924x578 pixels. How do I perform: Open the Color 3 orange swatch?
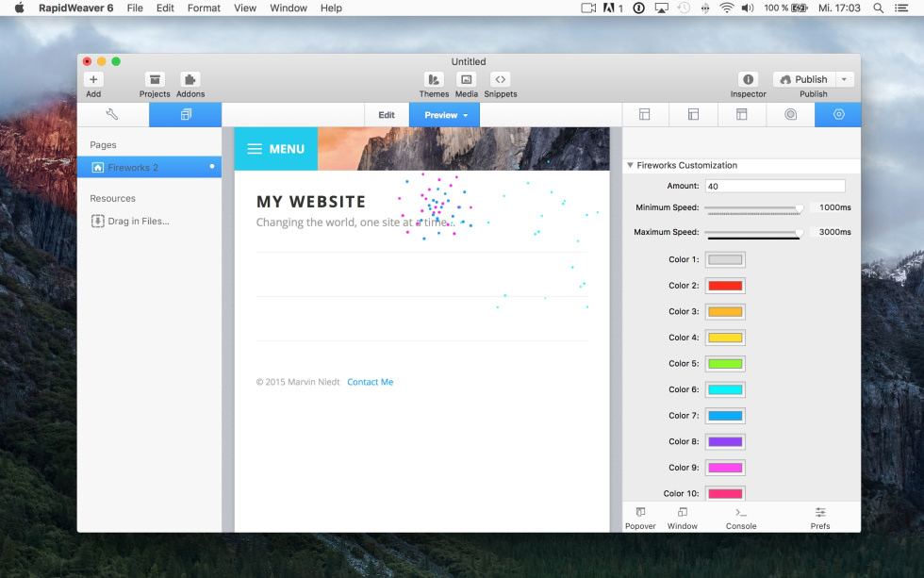(x=725, y=312)
